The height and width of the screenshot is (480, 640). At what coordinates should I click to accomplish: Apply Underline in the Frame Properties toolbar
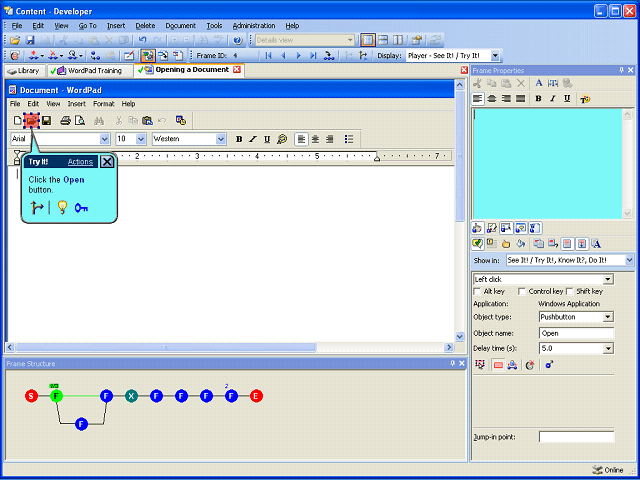click(x=567, y=99)
